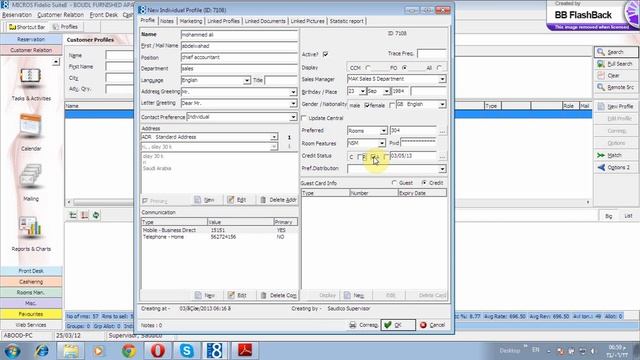Click OK to save profile
Image resolution: width=640 pixels, height=360 pixels.
click(x=398, y=325)
